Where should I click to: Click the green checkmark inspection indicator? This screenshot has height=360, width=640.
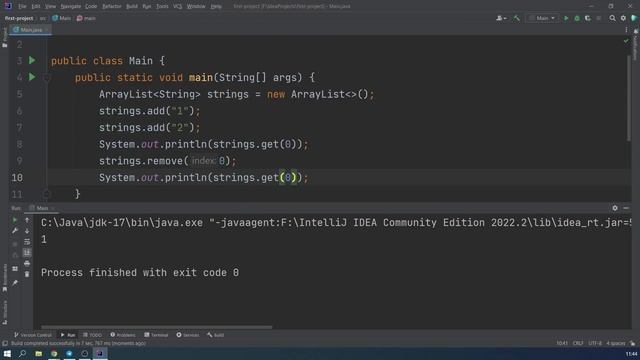[x=626, y=41]
